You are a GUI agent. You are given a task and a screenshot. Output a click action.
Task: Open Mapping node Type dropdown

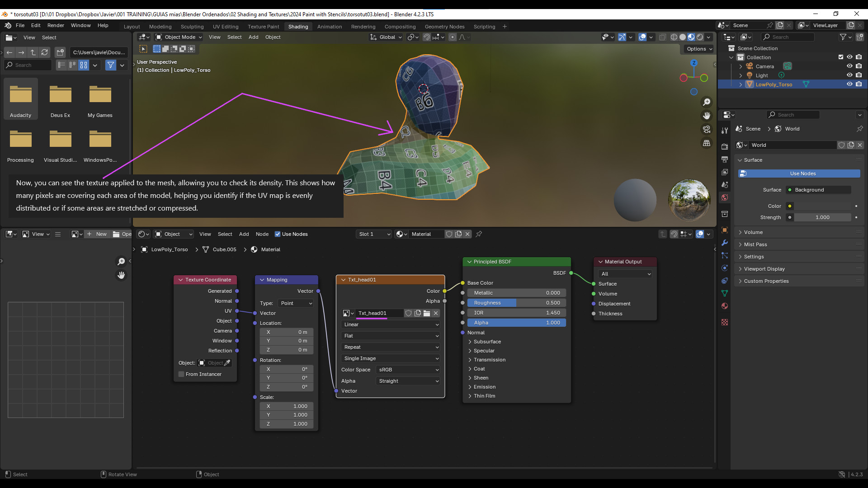[296, 303]
